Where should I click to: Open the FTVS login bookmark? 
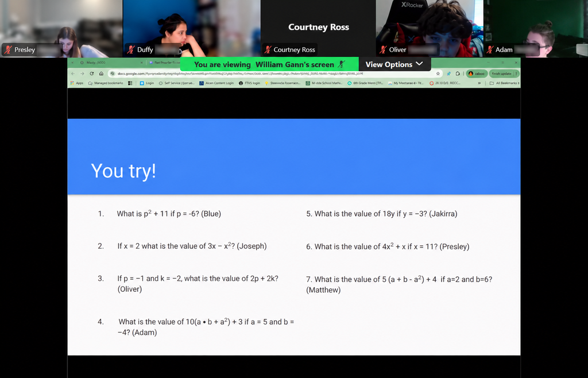[249, 83]
